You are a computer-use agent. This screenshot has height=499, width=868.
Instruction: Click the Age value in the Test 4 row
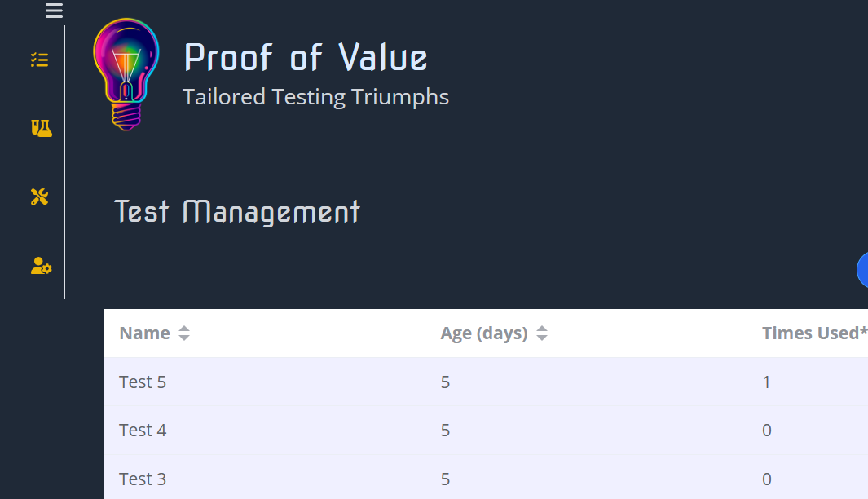(445, 430)
